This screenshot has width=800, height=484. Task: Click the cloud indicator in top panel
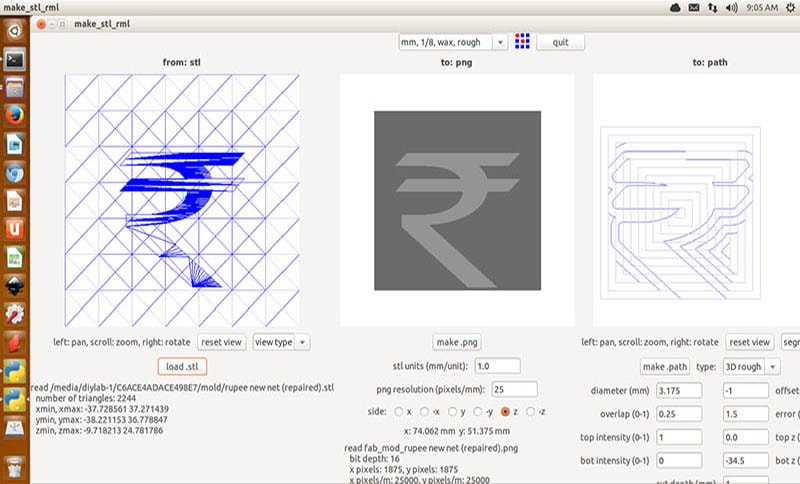pos(675,8)
